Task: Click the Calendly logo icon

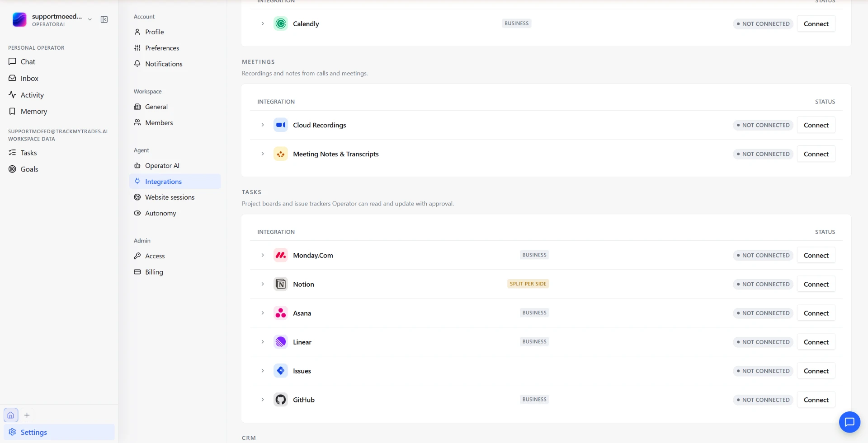Action: point(281,23)
